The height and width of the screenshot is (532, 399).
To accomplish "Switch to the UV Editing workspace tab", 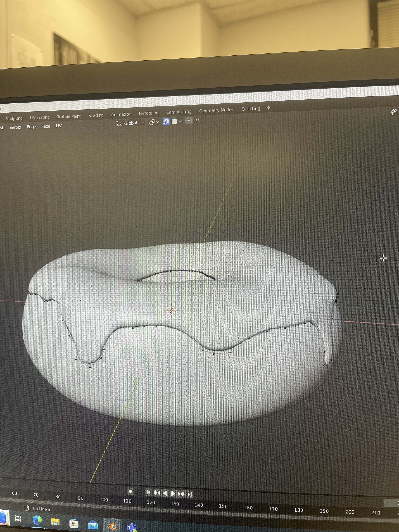I will [x=40, y=117].
